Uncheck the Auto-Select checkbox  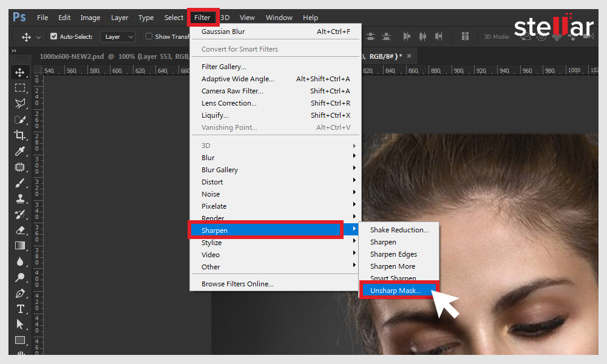pyautogui.click(x=54, y=36)
